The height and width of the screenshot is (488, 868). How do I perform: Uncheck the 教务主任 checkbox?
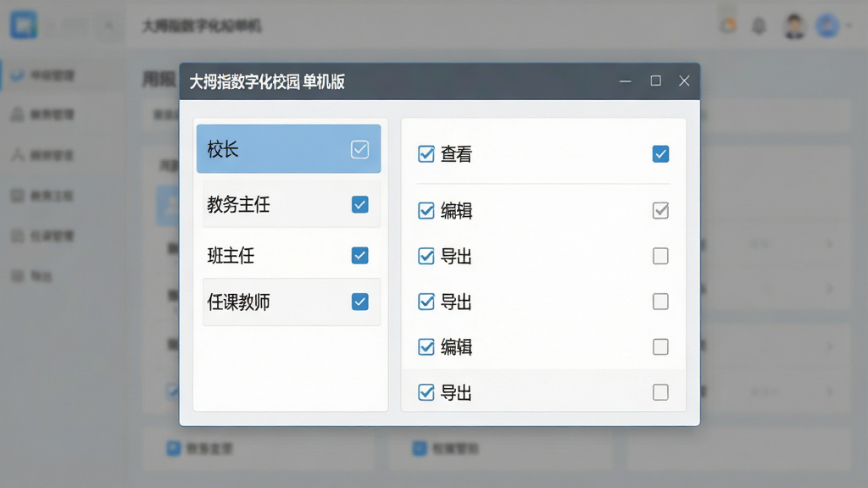click(x=359, y=205)
